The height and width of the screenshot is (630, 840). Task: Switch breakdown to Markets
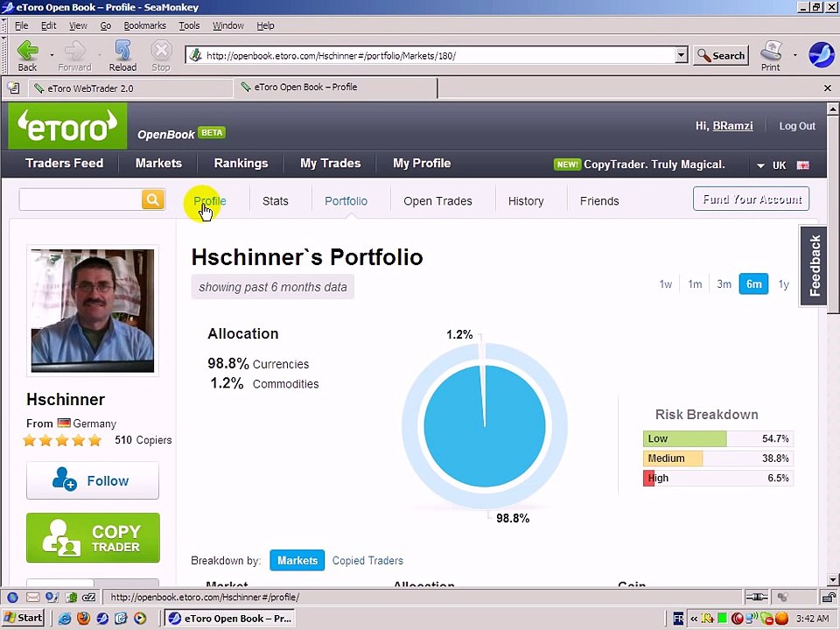coord(297,560)
